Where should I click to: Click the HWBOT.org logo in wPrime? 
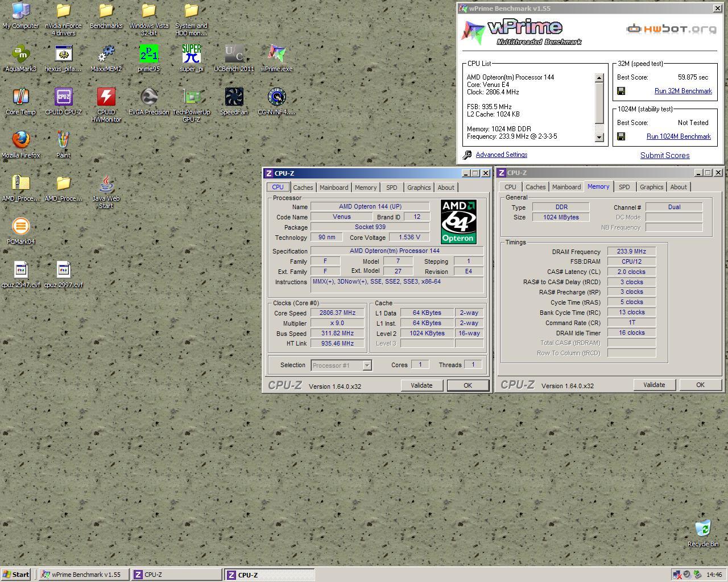coord(671,28)
